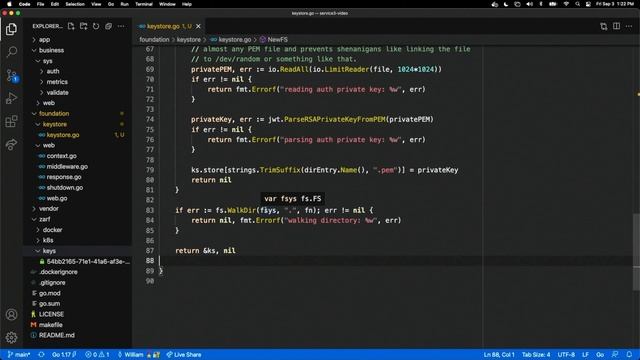The image size is (640, 360).
Task: Select the keystore.go editor tab
Action: pyautogui.click(x=169, y=26)
